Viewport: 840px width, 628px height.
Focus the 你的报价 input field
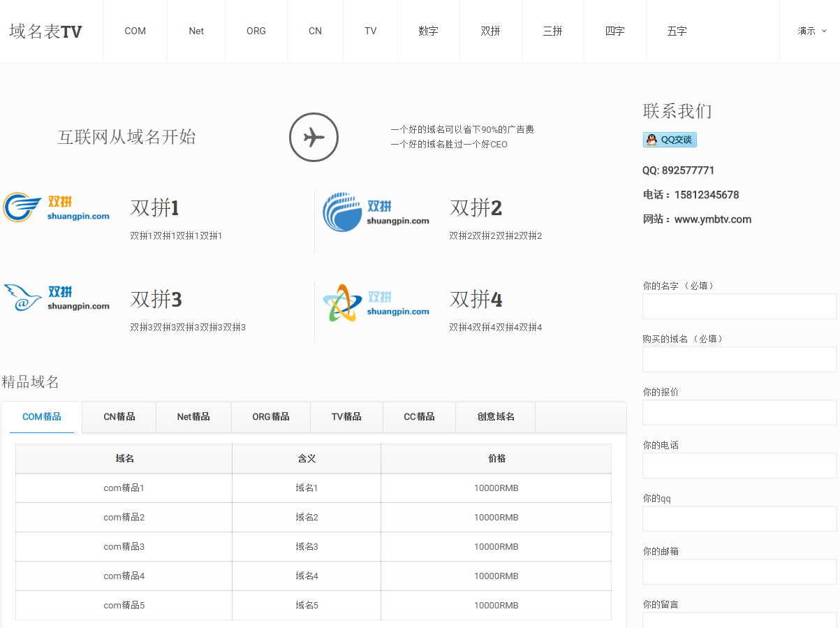pyautogui.click(x=739, y=413)
